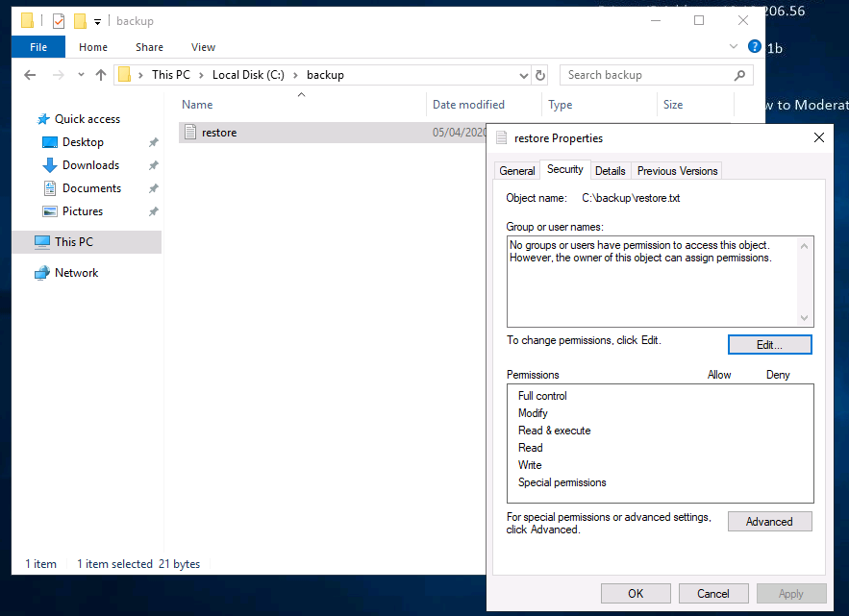Viewport: 849px width, 616px height.
Task: Refresh the backup folder view
Action: (539, 74)
